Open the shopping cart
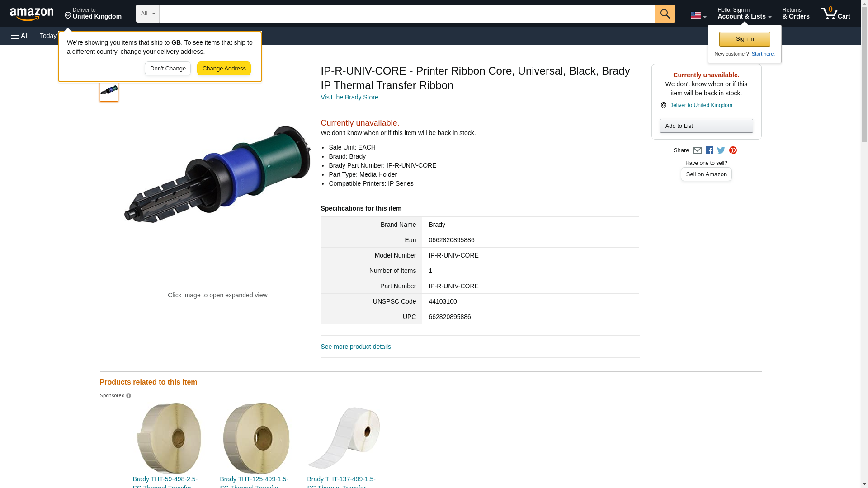This screenshot has width=868, height=488. click(835, 14)
